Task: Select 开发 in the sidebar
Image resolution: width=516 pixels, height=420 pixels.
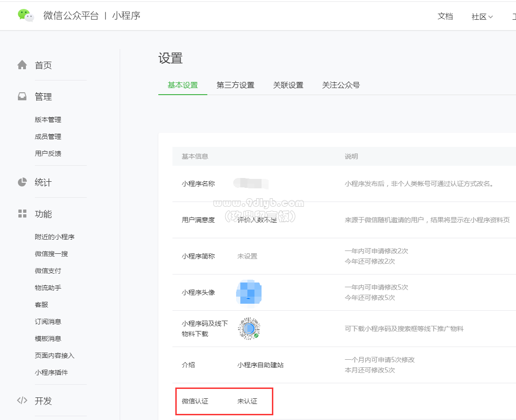Action: [43, 401]
